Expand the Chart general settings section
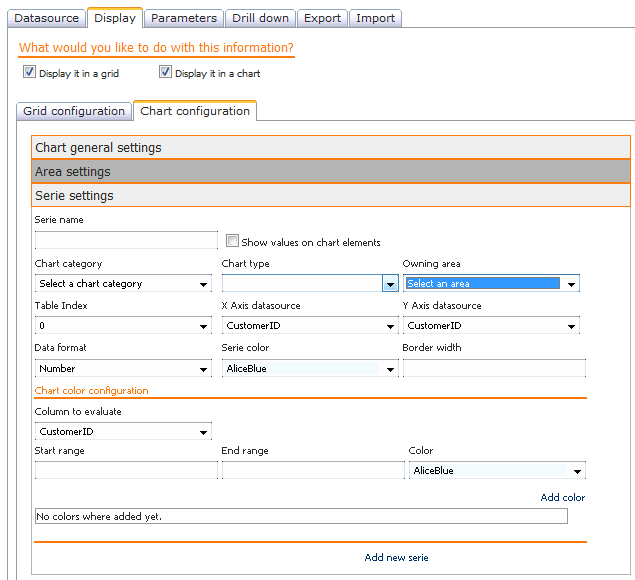 [x=331, y=148]
